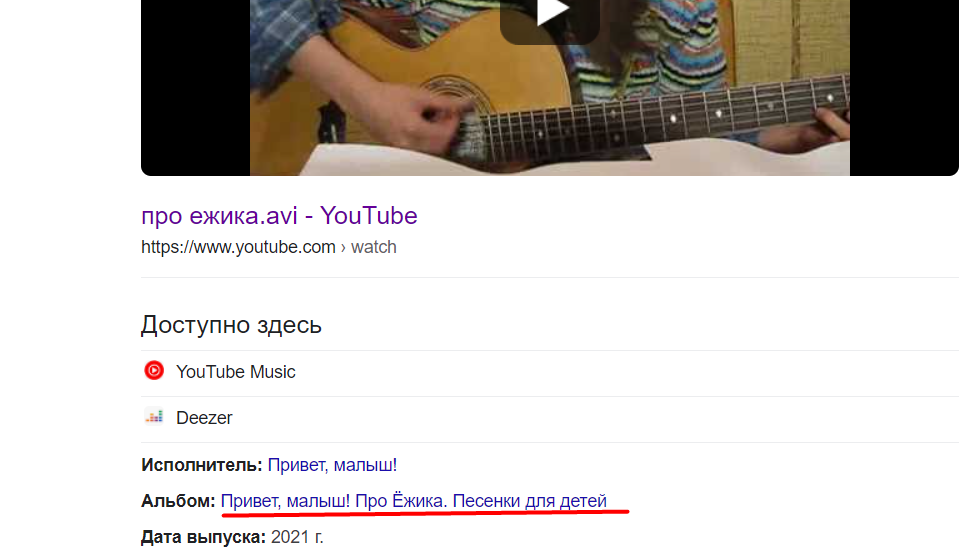This screenshot has width=965, height=556.
Task: Click the black bar right of the video
Action: pyautogui.click(x=903, y=90)
